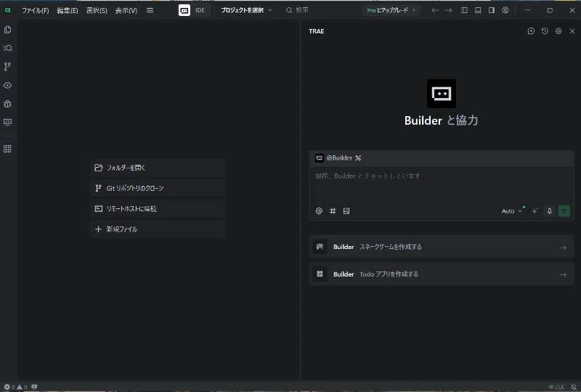Toggle the right sidebar layout icon
Viewport: 581px width, 392px height.
(492, 10)
